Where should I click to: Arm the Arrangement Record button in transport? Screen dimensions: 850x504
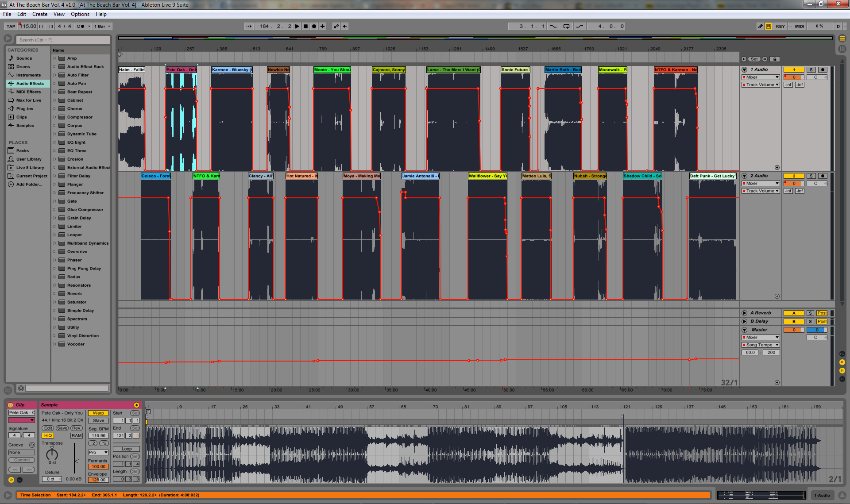point(314,27)
